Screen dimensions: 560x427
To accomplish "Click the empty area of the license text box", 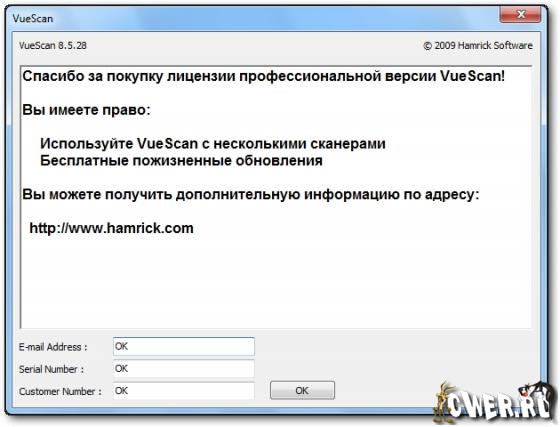I will [276, 282].
